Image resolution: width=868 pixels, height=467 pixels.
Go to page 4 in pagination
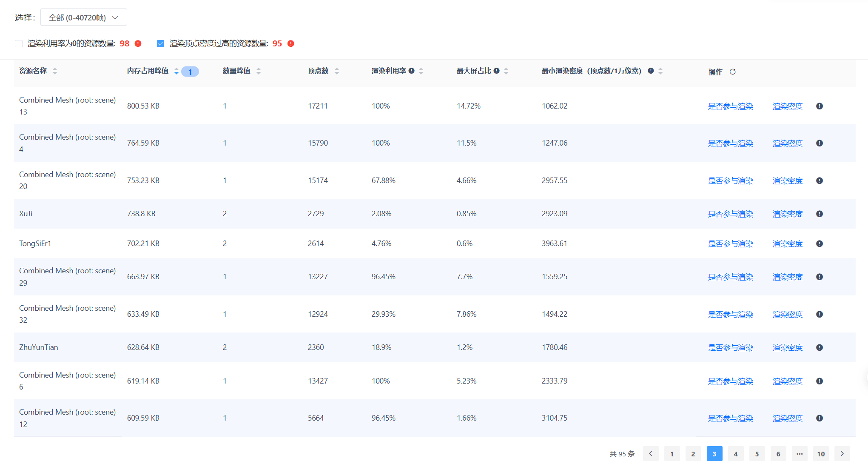coord(735,454)
